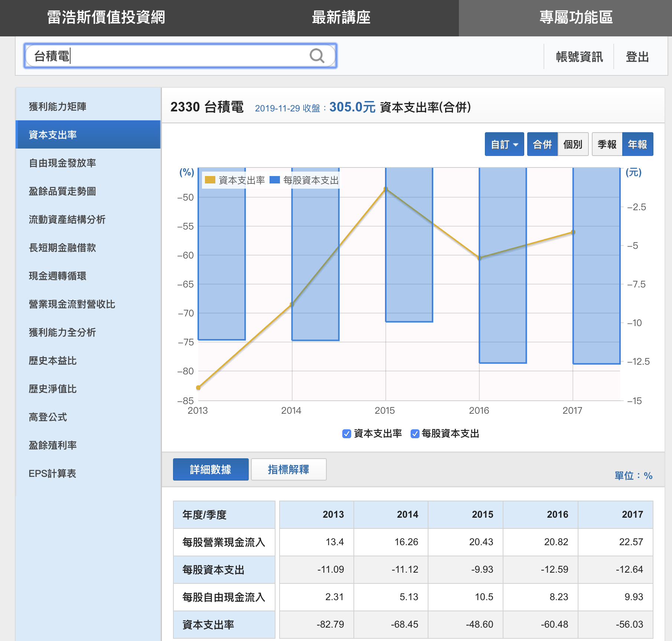Select 季報 quarterly report view

(x=607, y=144)
